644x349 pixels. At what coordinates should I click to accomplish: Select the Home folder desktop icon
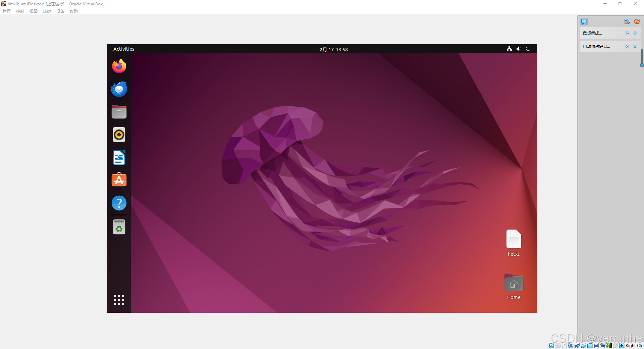[x=514, y=287]
